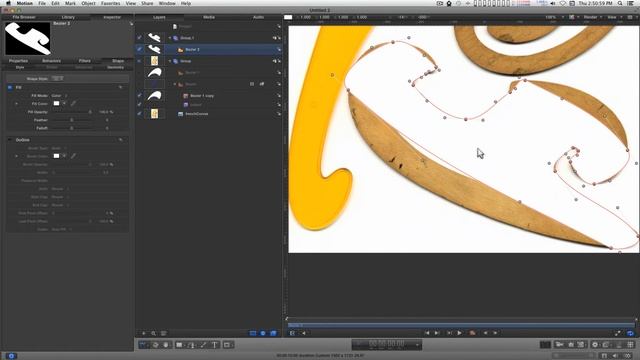Switch to the File Browser tab

point(24,17)
